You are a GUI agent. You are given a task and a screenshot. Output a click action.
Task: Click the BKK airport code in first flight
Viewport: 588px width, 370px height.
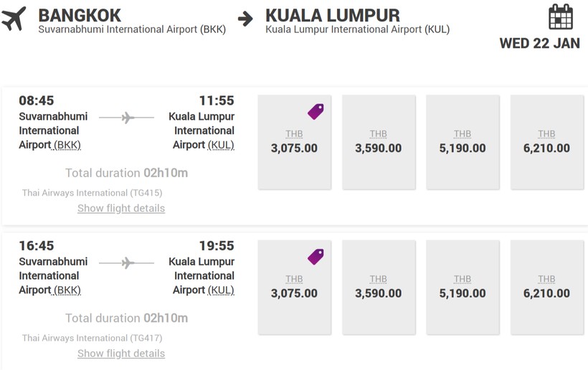(x=67, y=145)
